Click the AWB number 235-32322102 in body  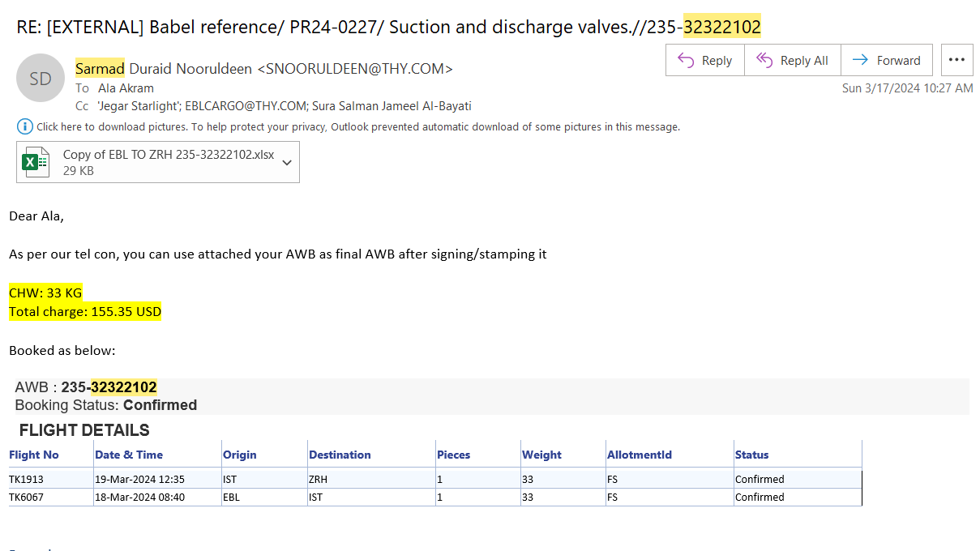tap(109, 387)
